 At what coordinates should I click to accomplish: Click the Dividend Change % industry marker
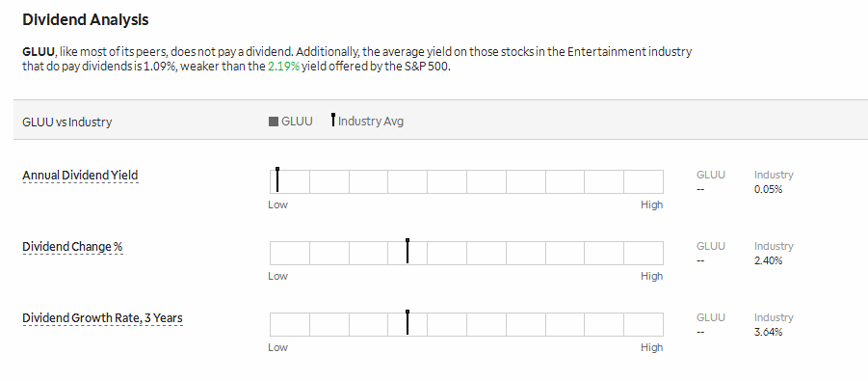[x=408, y=251]
